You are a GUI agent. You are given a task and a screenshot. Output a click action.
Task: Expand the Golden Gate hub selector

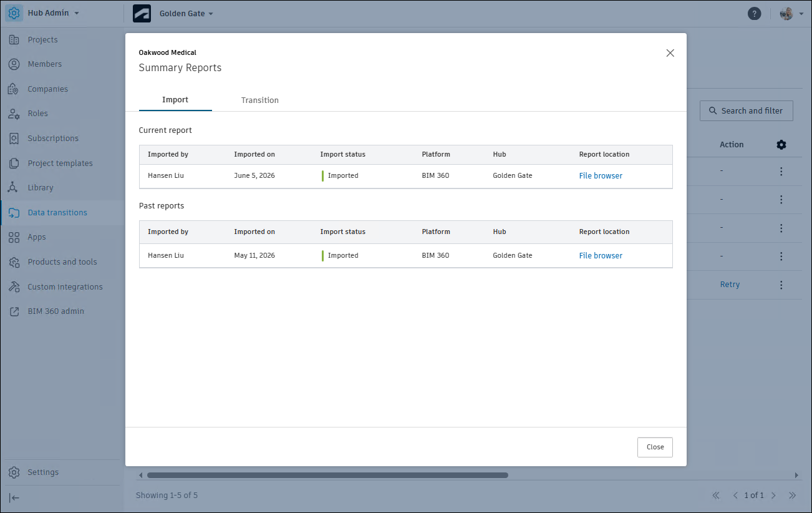pos(186,13)
